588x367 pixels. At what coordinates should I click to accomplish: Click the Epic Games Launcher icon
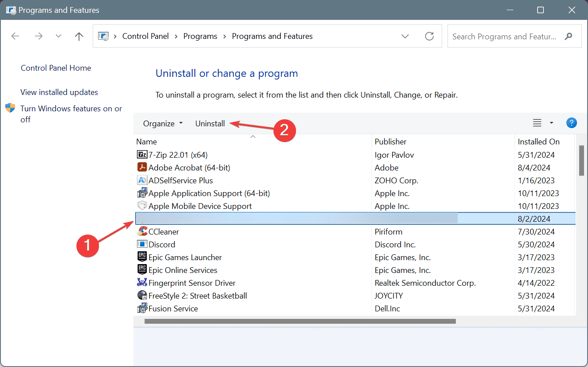(142, 257)
